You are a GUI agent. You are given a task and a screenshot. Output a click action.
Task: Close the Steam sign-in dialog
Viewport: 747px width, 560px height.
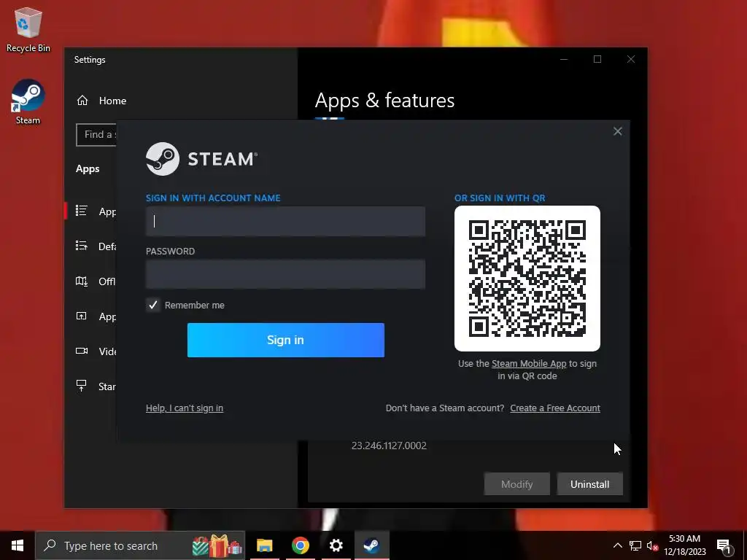click(617, 131)
